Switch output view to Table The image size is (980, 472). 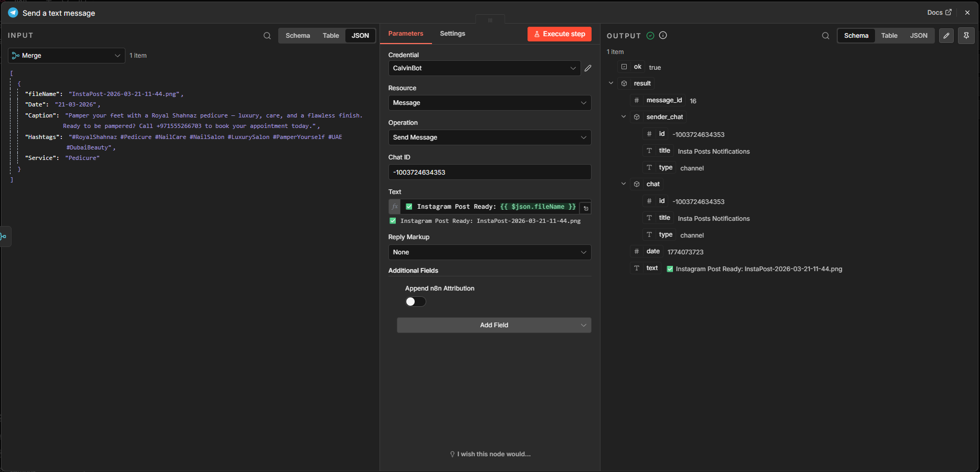[x=889, y=36]
